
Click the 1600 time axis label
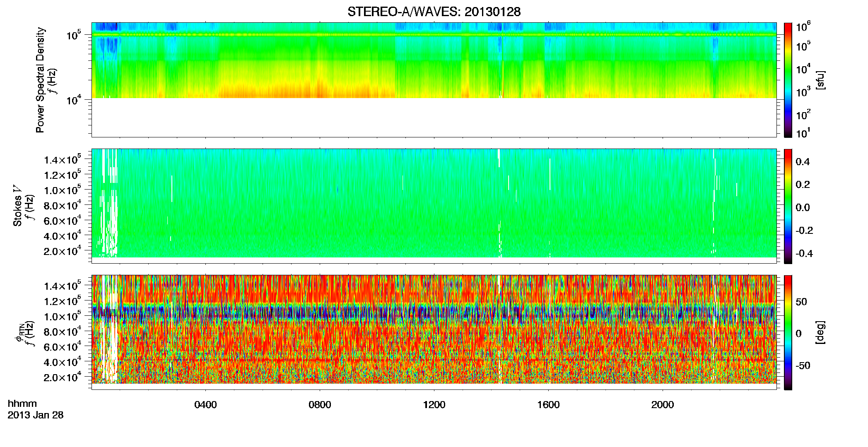(548, 405)
